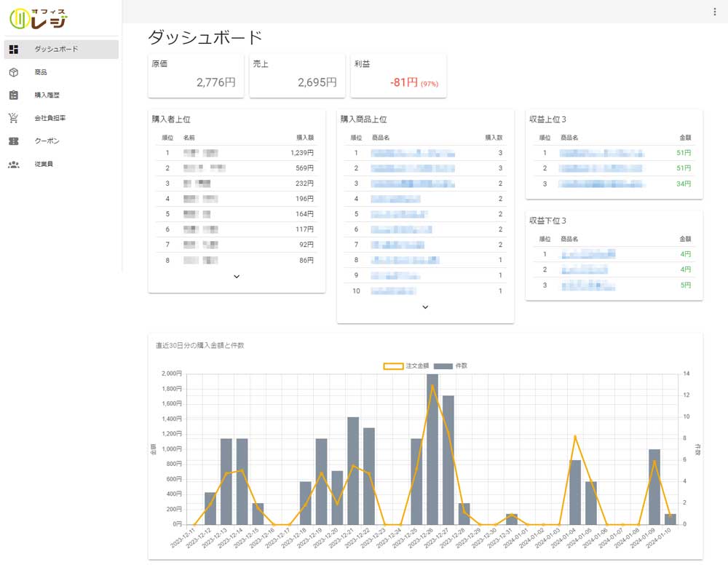The width and height of the screenshot is (728, 565).
Task: Click the オフィスレジ logo
Action: pyautogui.click(x=39, y=19)
